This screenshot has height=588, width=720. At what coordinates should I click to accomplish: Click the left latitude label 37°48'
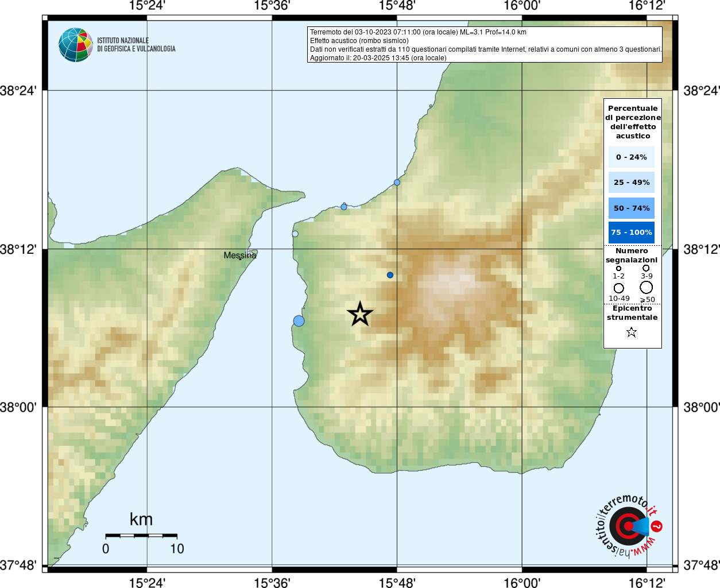[x=18, y=565]
